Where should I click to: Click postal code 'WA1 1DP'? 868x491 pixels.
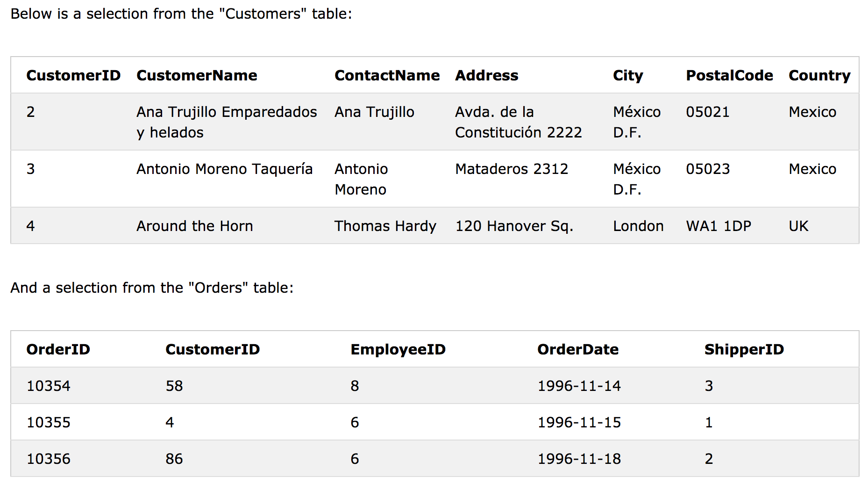click(x=718, y=226)
